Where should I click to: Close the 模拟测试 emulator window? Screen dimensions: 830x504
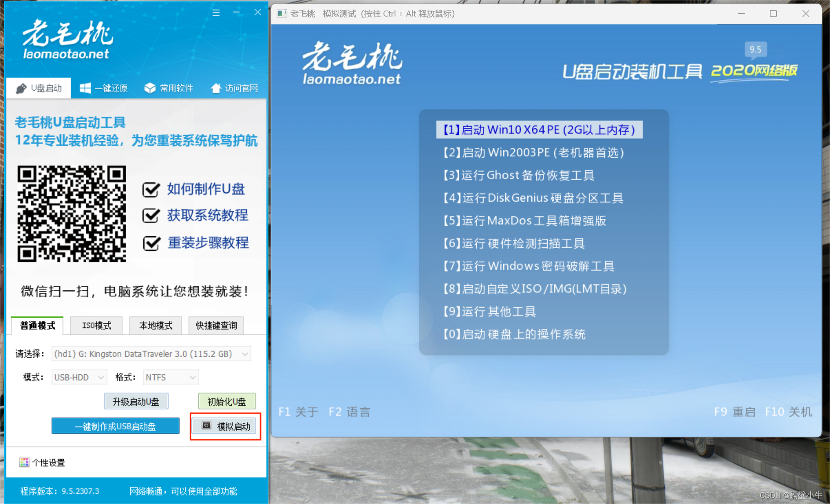click(806, 13)
